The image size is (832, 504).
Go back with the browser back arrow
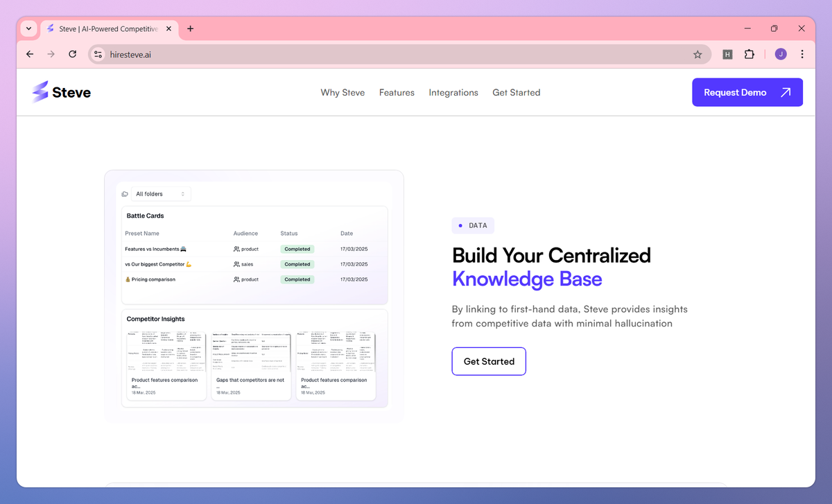tap(30, 54)
